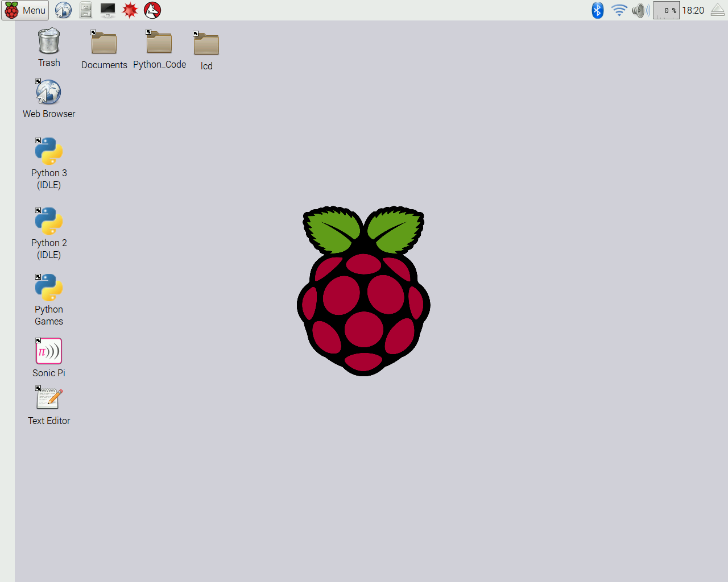Click the volume speaker icon
728x582 pixels.
640,10
